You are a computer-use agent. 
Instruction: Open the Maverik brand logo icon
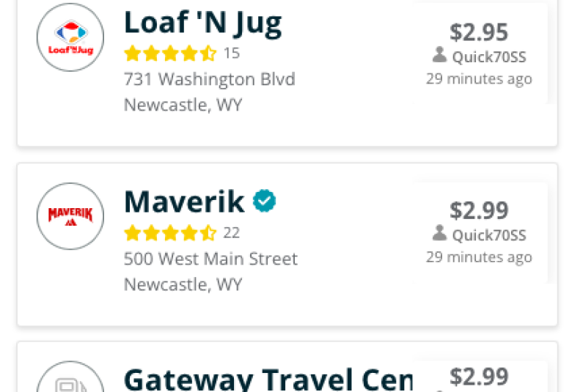tap(70, 216)
